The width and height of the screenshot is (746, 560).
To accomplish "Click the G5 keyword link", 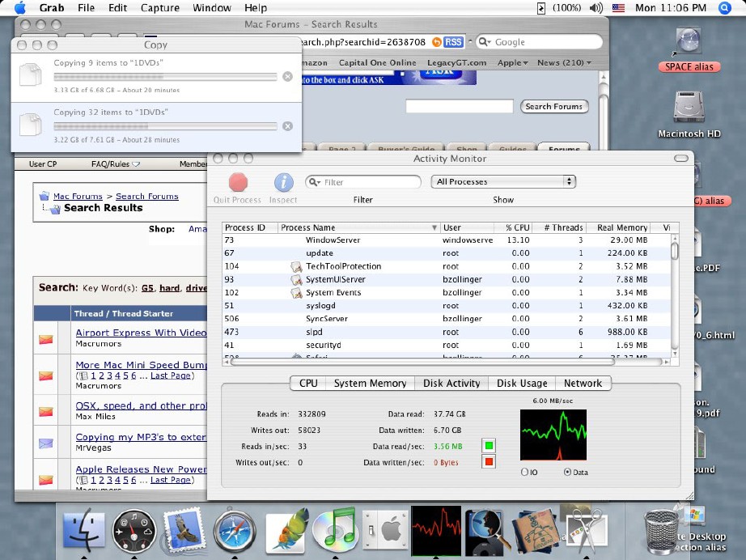I will click(x=147, y=288).
